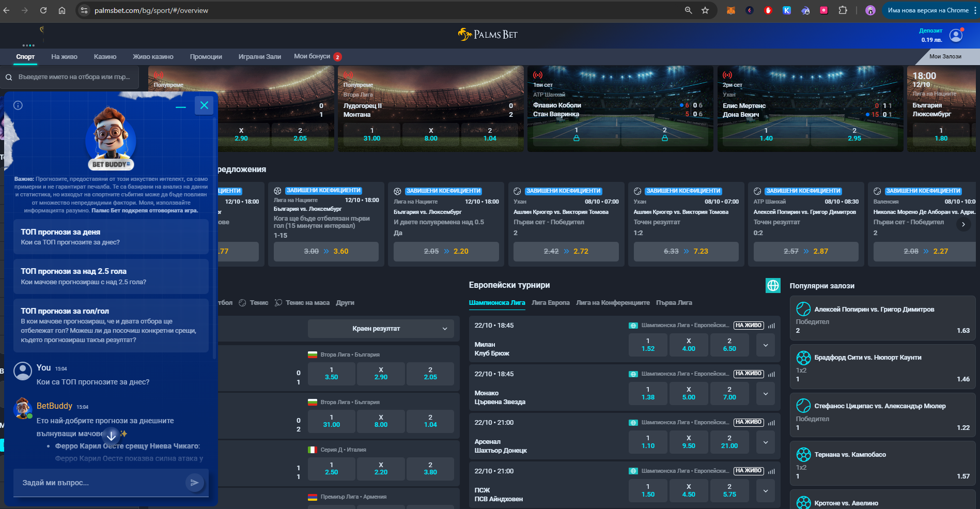Open the browser home page icon
Viewport: 980px width, 509px height.
62,10
